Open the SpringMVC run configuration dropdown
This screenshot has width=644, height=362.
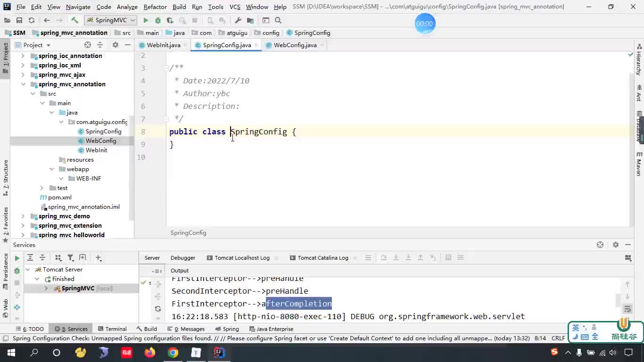coord(111,20)
